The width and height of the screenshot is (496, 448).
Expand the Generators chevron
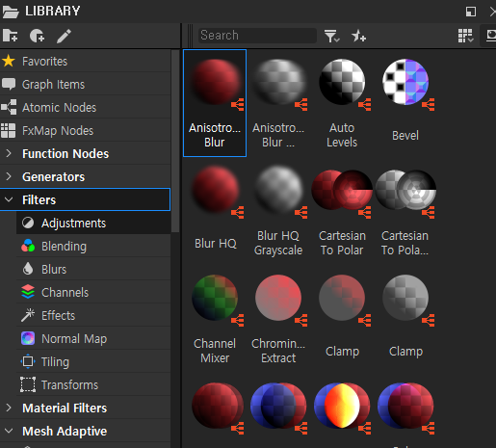pyautogui.click(x=9, y=176)
